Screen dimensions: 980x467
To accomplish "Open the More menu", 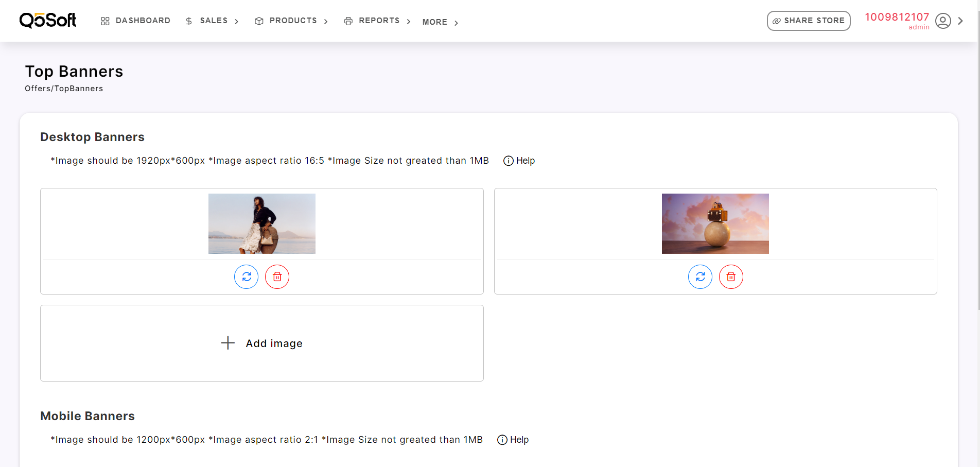I will (435, 22).
